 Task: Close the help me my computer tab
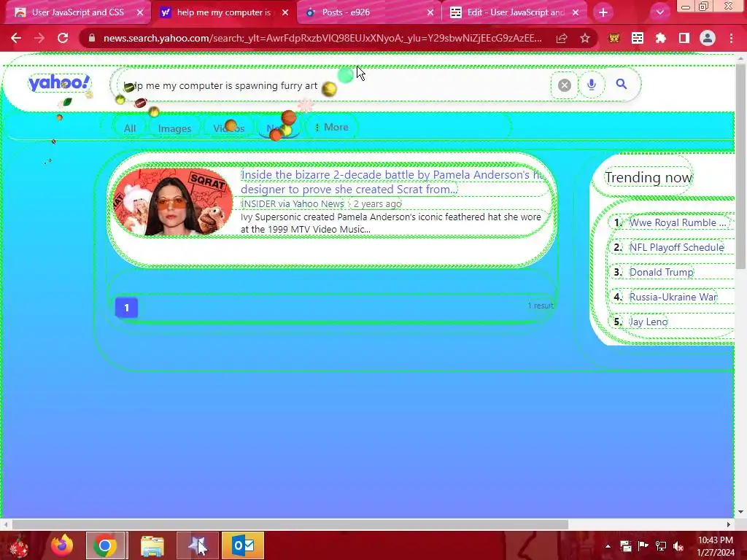tap(285, 13)
